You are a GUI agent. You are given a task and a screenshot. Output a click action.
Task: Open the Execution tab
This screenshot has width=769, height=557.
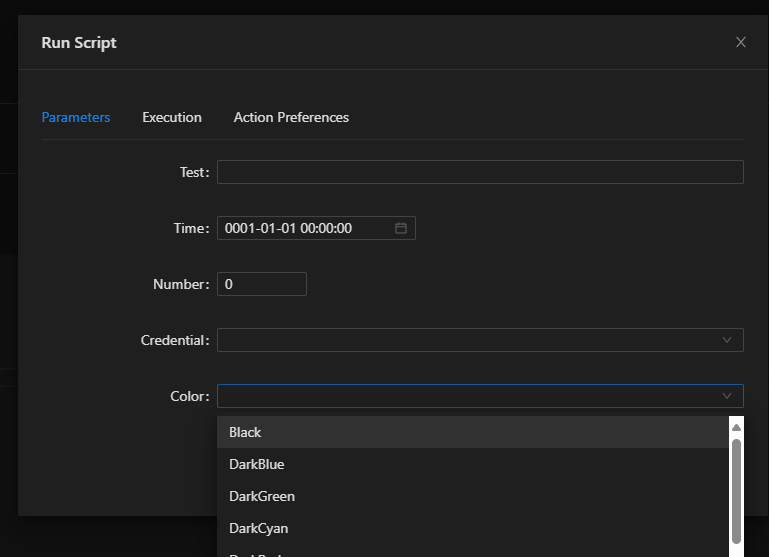[172, 117]
